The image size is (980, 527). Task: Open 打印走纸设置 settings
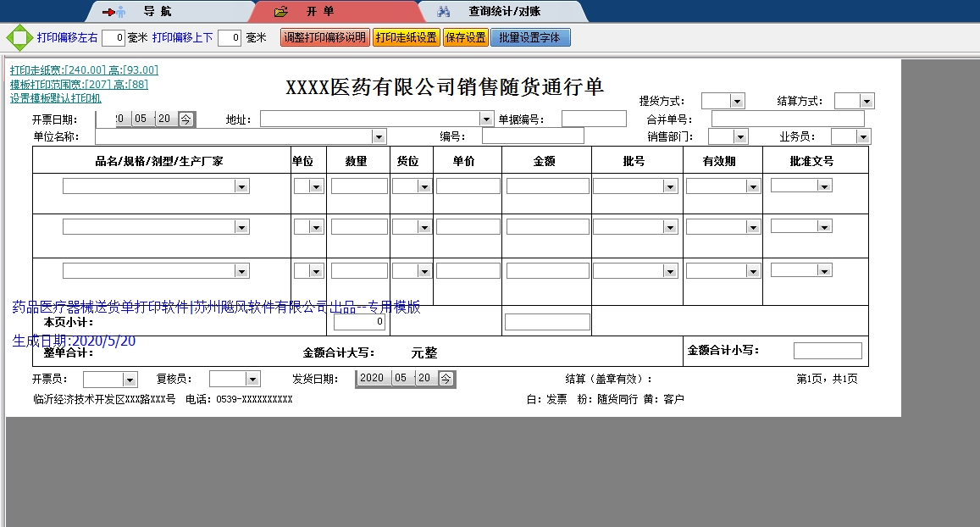407,38
